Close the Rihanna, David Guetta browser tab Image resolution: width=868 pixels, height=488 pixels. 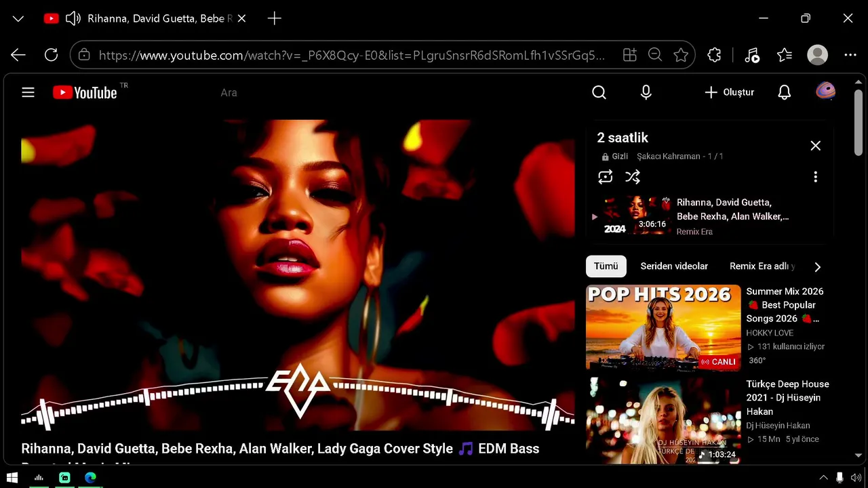(x=241, y=18)
